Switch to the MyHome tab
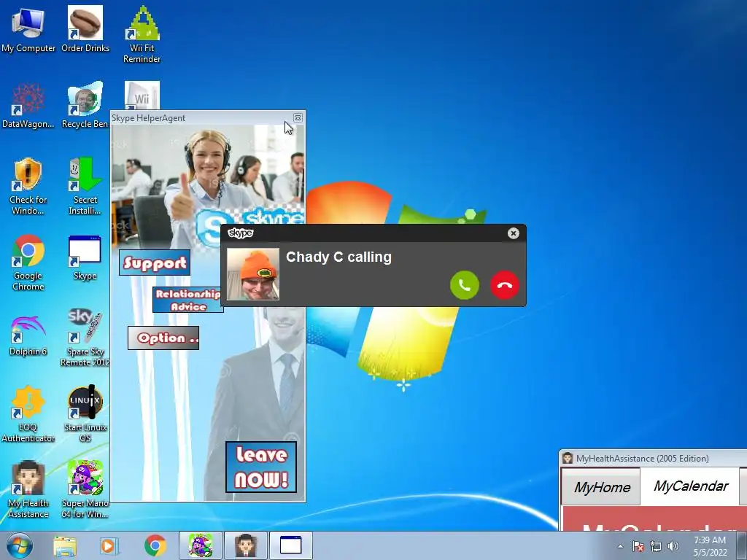Viewport: 747px width, 560px height. (602, 486)
